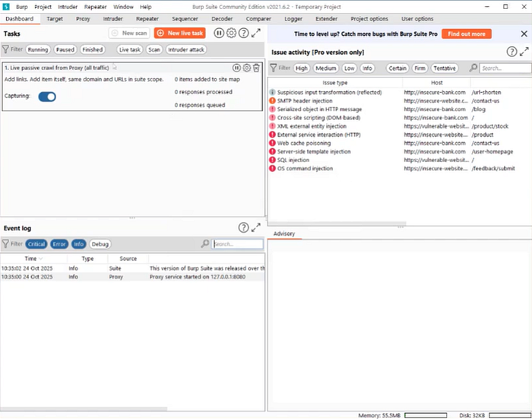Toggle the Critical event log filter

click(x=36, y=244)
